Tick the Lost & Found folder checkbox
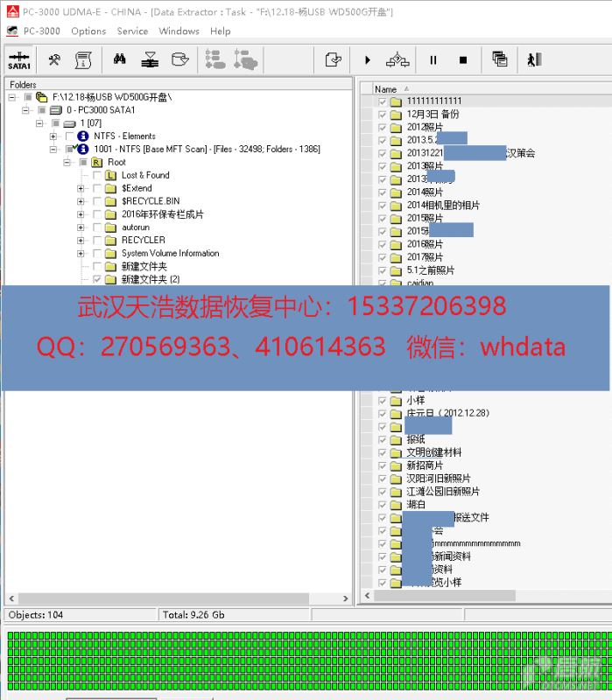612x700 pixels. [97, 175]
